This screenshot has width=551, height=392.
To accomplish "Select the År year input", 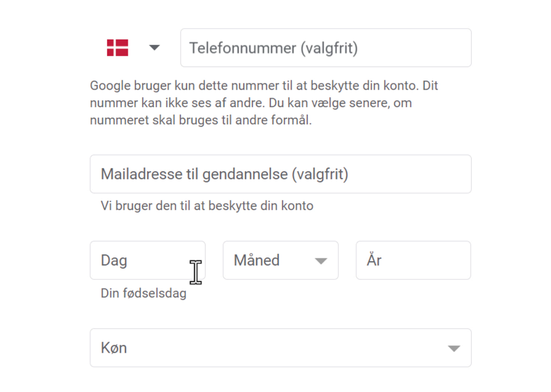I will (x=413, y=260).
